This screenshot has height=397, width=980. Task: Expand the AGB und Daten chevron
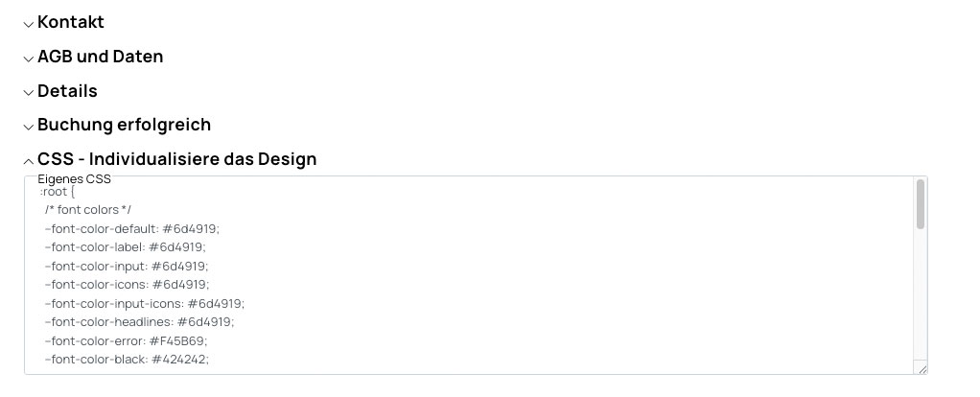(x=28, y=58)
